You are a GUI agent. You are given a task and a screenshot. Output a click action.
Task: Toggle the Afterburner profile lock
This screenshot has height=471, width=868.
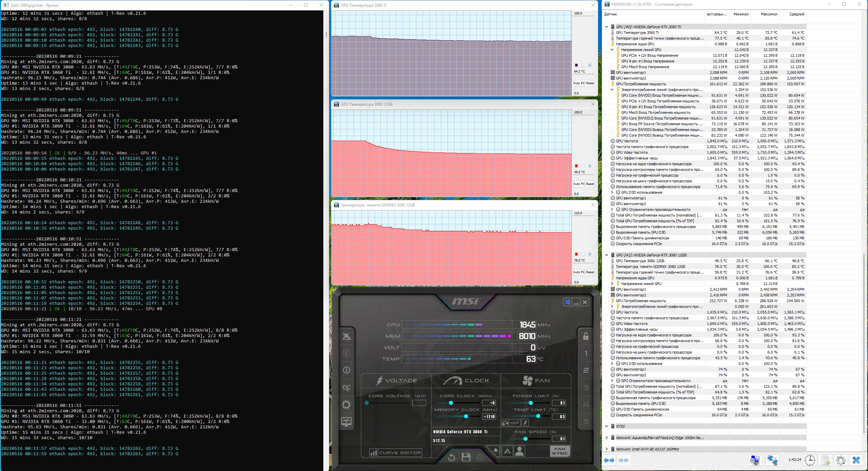point(586,336)
